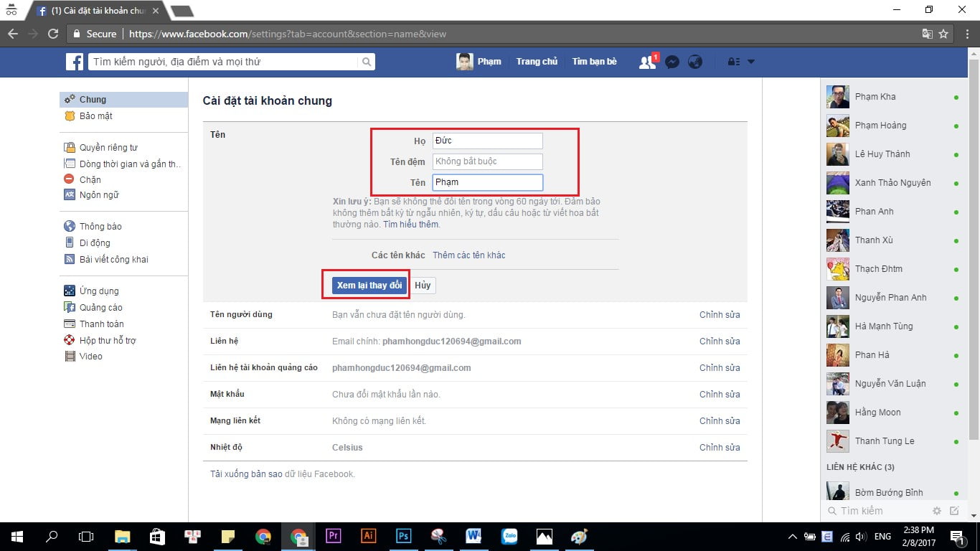Open the Messenger messages icon
This screenshot has width=980, height=551.
click(672, 62)
